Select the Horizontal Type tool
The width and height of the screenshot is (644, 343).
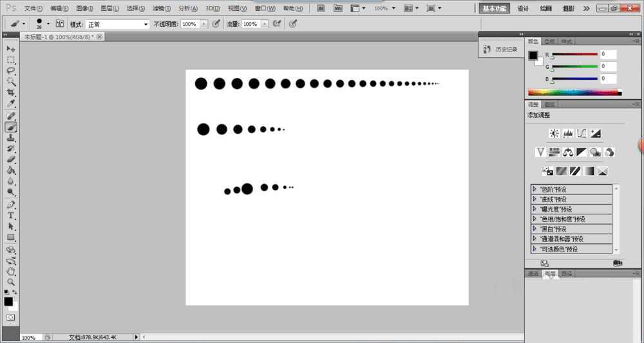pyautogui.click(x=11, y=216)
